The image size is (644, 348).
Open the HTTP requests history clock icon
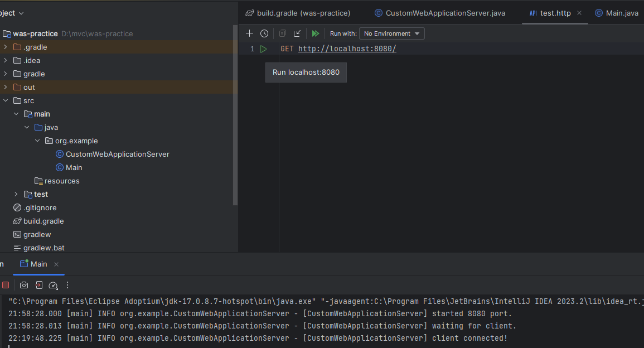(264, 33)
